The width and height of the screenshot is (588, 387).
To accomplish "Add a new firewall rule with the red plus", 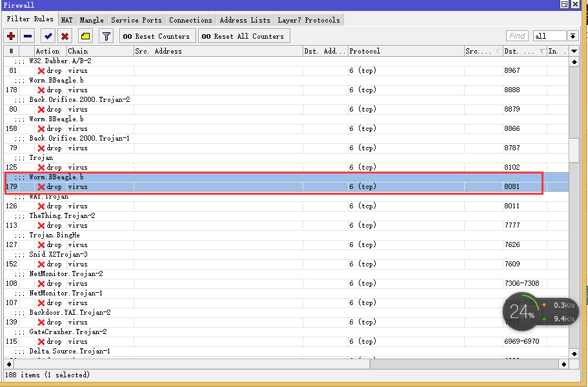I will point(11,36).
